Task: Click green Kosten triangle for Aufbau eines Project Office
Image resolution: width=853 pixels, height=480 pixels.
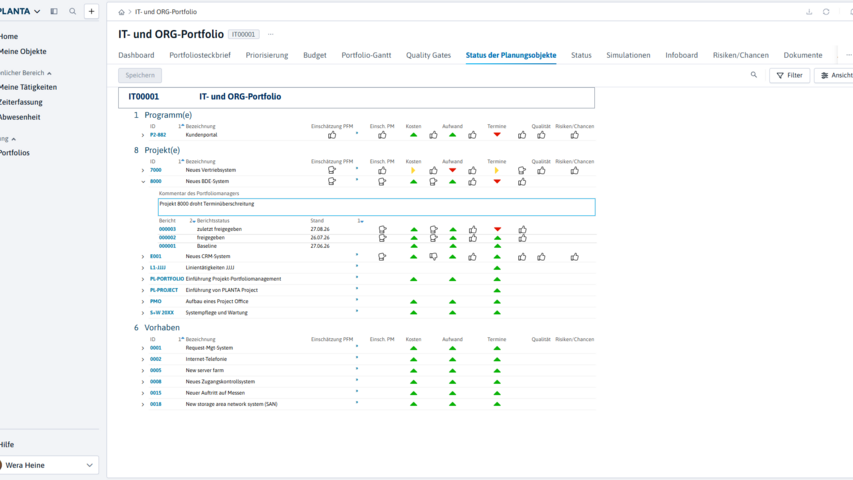Action: (x=413, y=301)
